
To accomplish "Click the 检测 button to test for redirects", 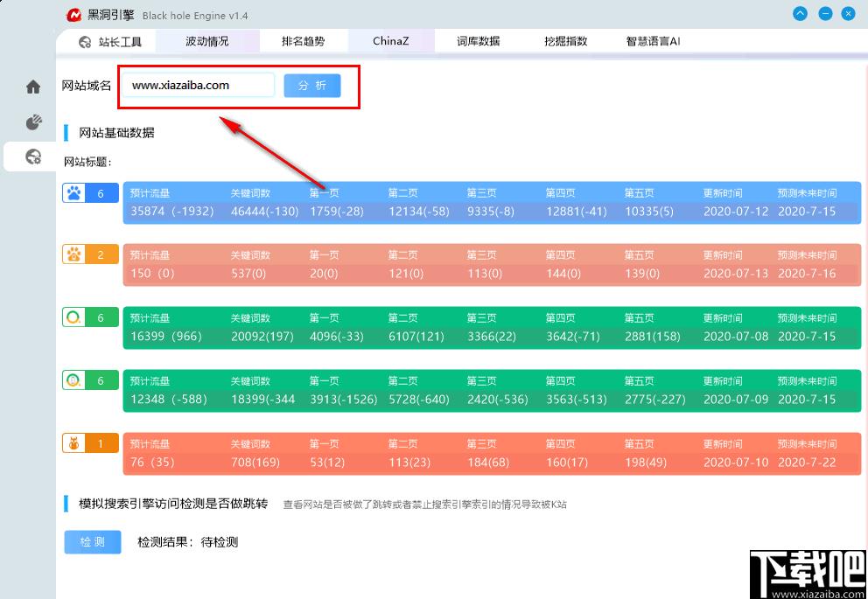I will (93, 542).
